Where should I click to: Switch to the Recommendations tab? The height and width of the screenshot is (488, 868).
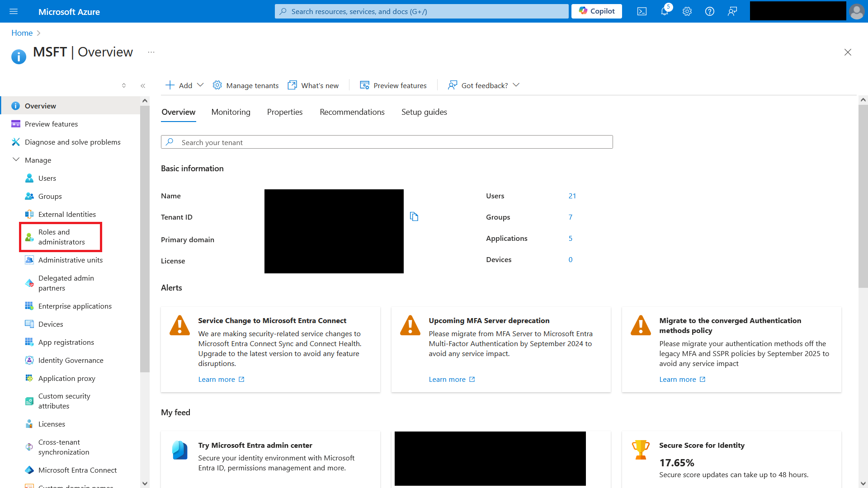point(352,112)
